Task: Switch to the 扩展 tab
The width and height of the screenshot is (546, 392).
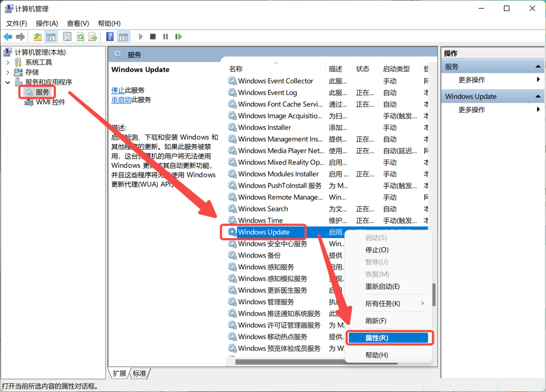Action: point(119,373)
